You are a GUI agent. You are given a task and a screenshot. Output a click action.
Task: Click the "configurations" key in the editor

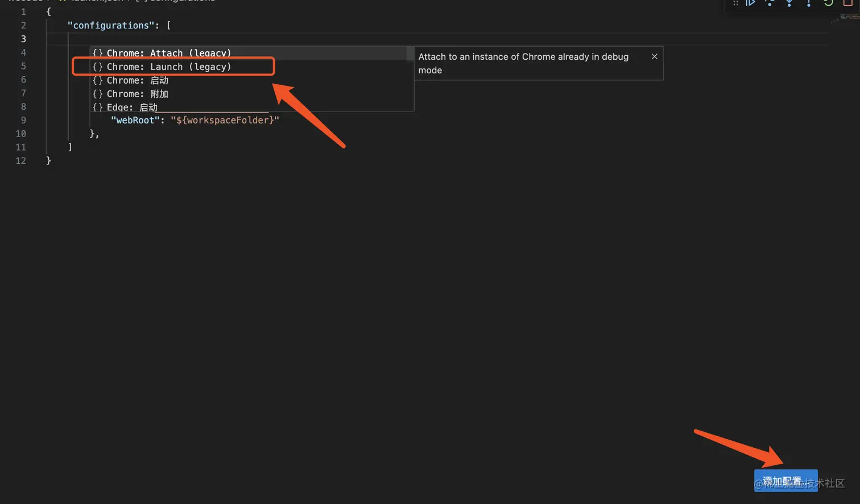111,25
